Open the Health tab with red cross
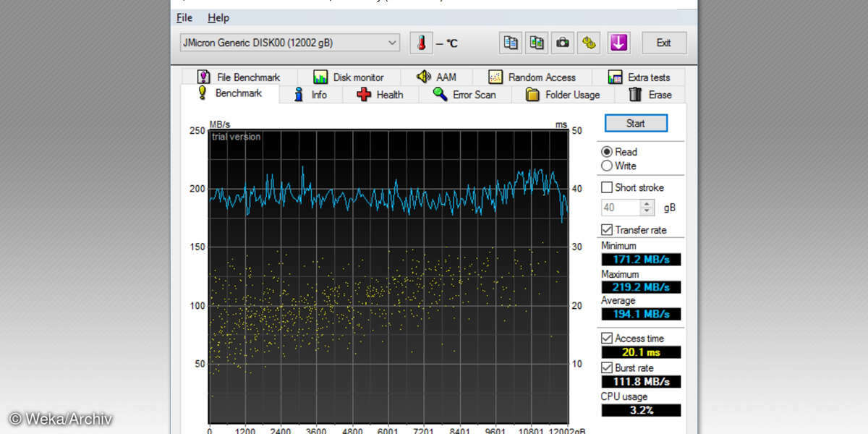Screen dimensions: 868x434 pyautogui.click(x=380, y=95)
